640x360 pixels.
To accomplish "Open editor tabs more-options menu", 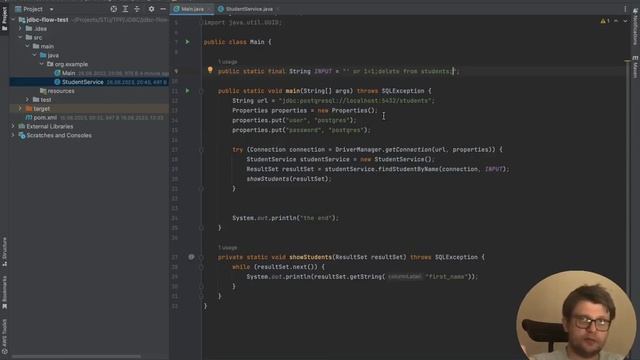I will pos(625,9).
